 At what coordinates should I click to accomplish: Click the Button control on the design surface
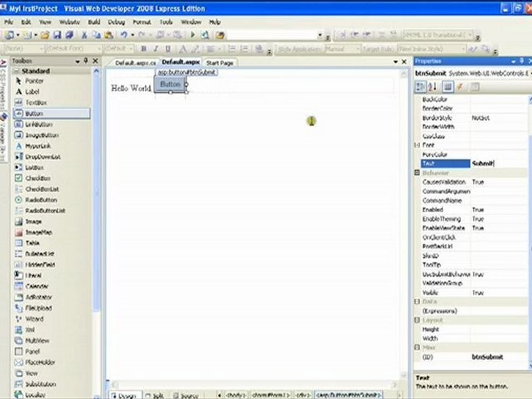click(x=170, y=84)
